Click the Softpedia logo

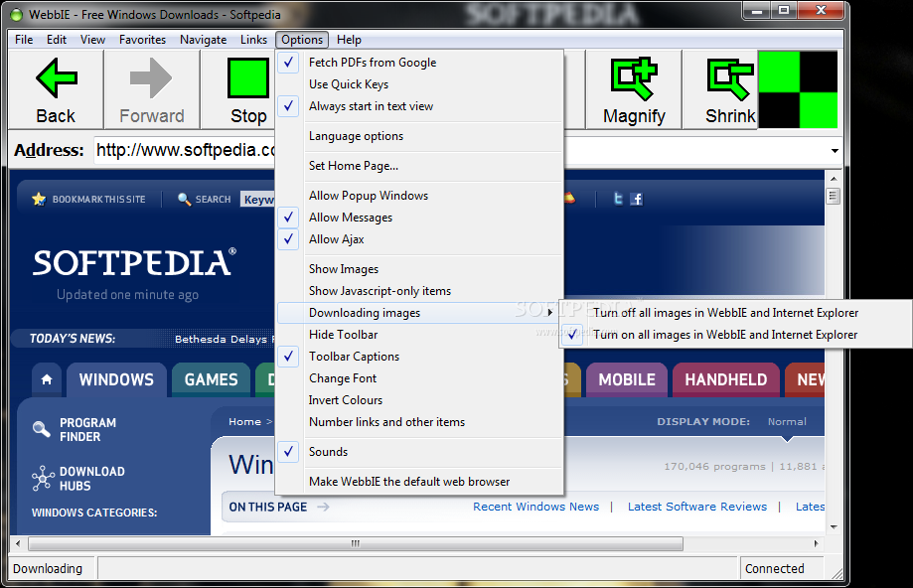coord(134,263)
